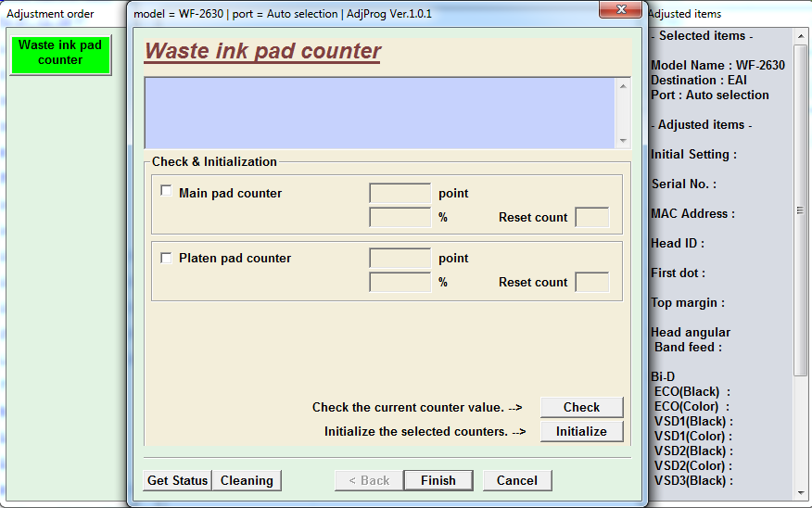The width and height of the screenshot is (812, 508).
Task: Click Main pad counter point field
Action: coord(400,193)
